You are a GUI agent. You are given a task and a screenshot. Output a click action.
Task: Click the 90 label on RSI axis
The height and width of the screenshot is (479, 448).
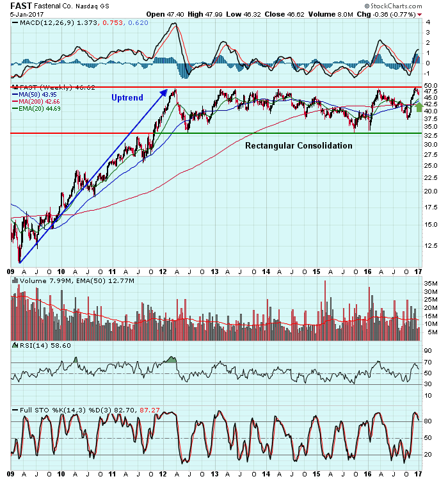[x=428, y=351]
